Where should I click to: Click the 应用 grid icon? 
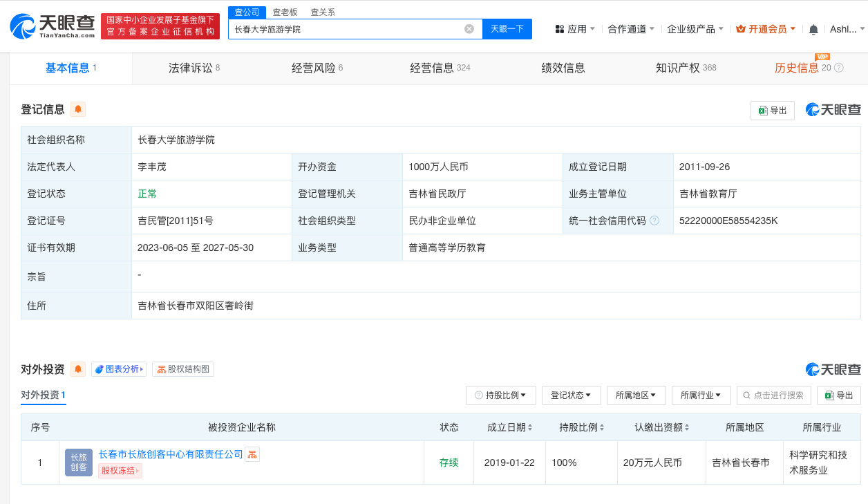pos(560,29)
